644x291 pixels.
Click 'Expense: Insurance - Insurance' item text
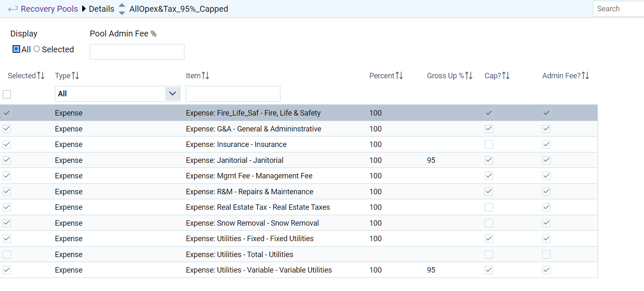coord(236,144)
